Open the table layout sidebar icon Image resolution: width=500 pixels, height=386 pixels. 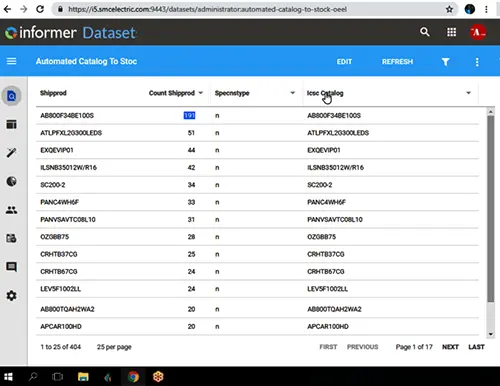tap(12, 124)
